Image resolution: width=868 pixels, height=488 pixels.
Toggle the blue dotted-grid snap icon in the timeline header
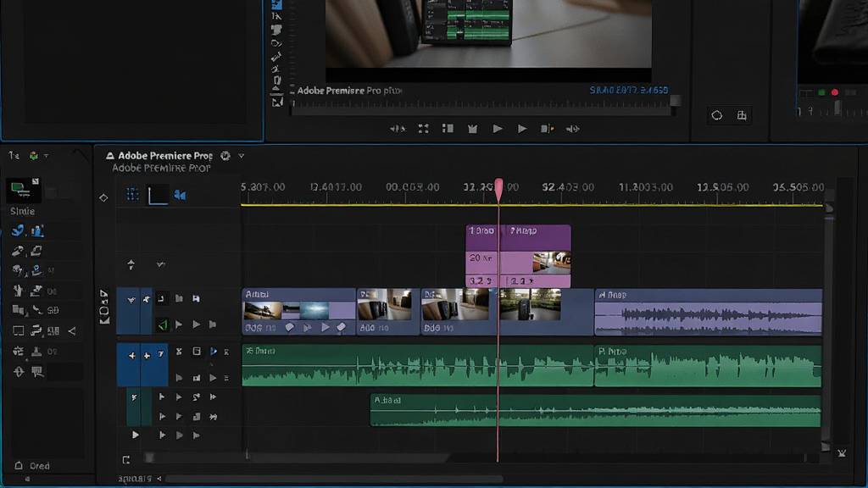coord(132,194)
